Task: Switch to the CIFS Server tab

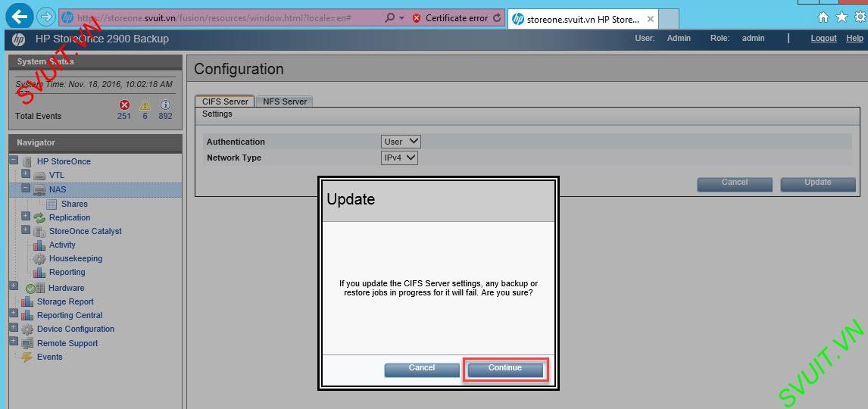Action: coord(225,101)
